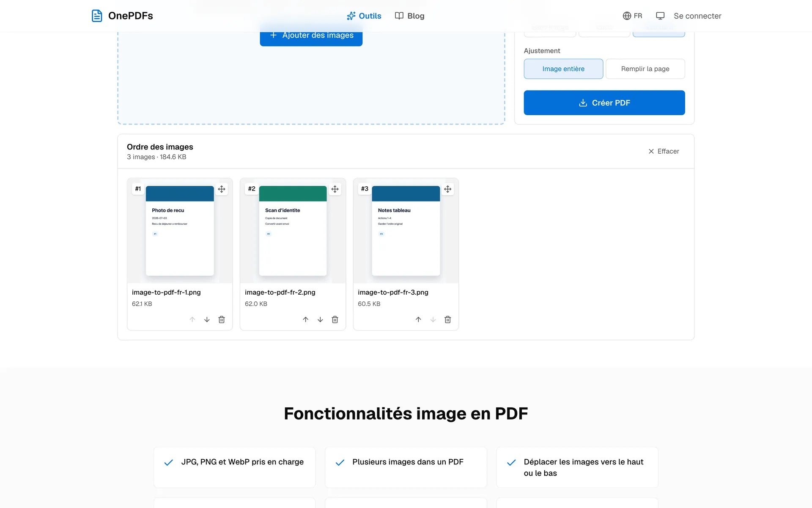Click Plusieurs images dans un PDF card
This screenshot has height=508, width=812.
click(406, 467)
